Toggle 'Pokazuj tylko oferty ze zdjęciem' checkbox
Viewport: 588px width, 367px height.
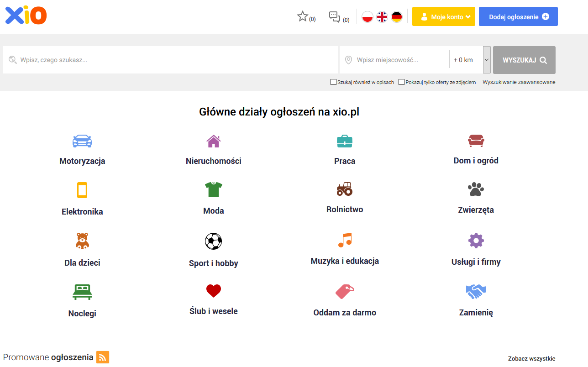(401, 82)
